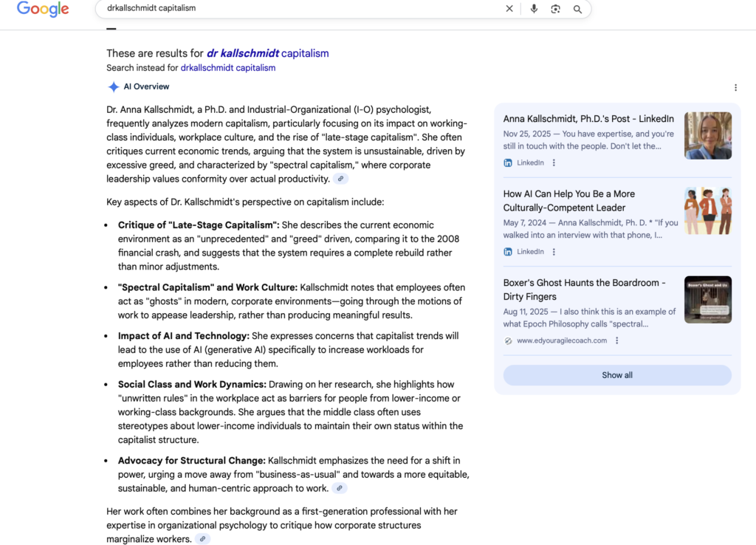Image resolution: width=756 pixels, height=545 pixels.
Task: Click Anna Kallschmidt's portrait thumbnail
Action: coord(707,136)
